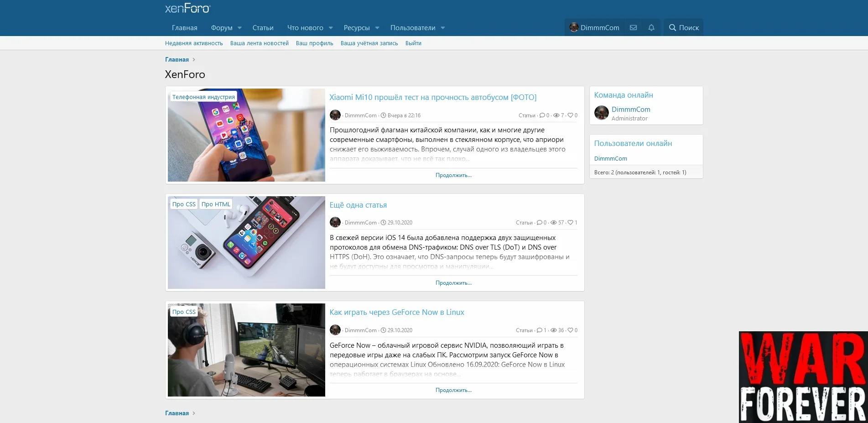Screen dimensions: 868x423
Task: Expand the Что нового dropdown arrow
Action: pyautogui.click(x=331, y=28)
